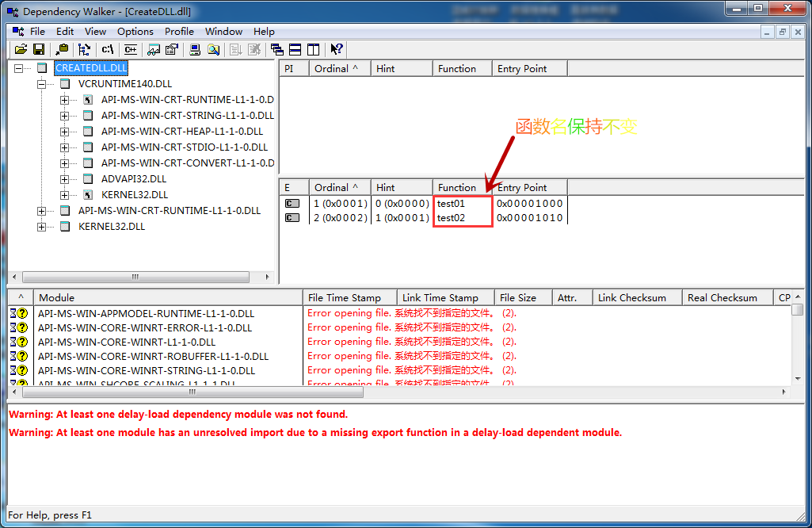The height and width of the screenshot is (528, 812).
Task: Click the Copy to clipboard toolbar icon
Action: click(62, 49)
